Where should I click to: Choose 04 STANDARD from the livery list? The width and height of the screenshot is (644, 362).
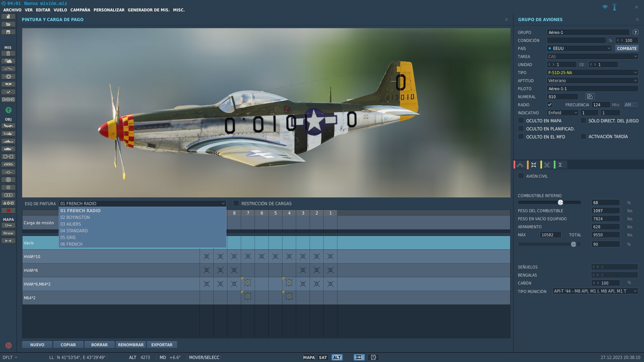click(x=74, y=231)
